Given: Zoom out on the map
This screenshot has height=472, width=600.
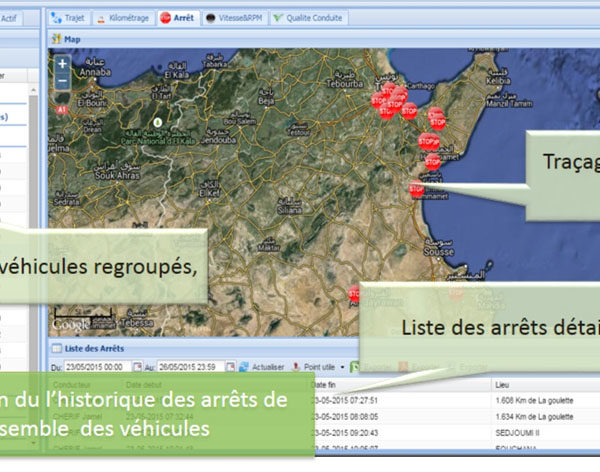Looking at the screenshot, I should pyautogui.click(x=62, y=80).
